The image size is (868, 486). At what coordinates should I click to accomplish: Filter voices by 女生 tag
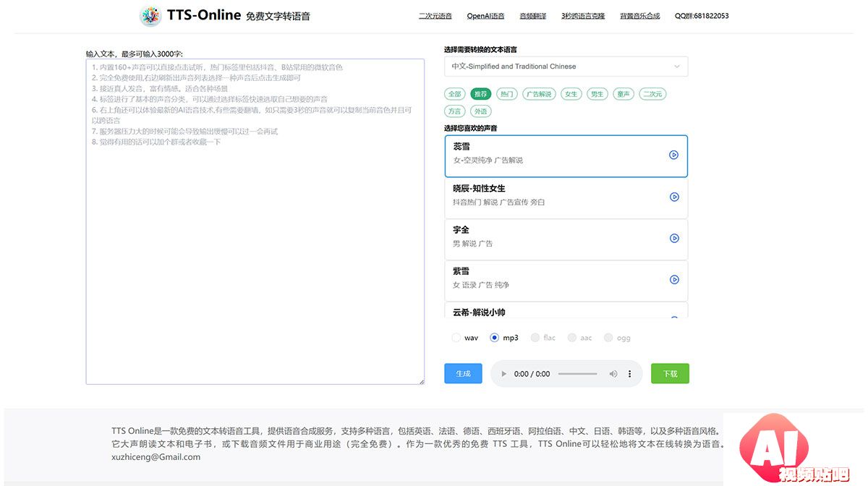pyautogui.click(x=571, y=94)
